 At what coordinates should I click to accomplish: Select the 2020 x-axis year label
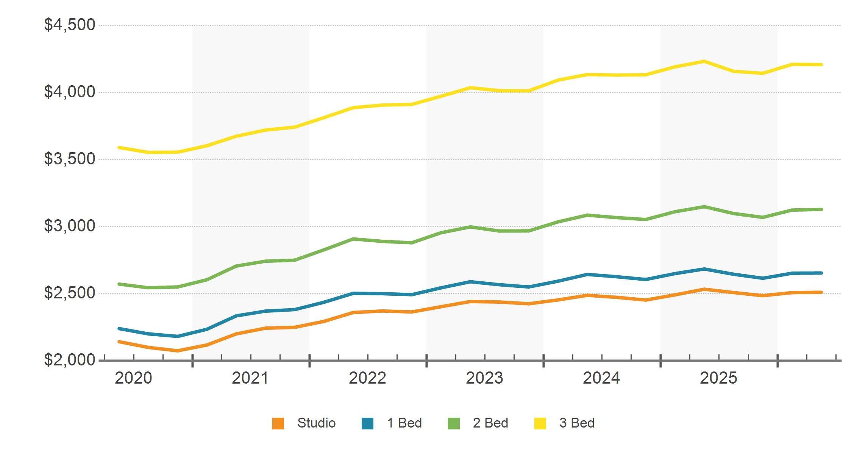coord(133,378)
